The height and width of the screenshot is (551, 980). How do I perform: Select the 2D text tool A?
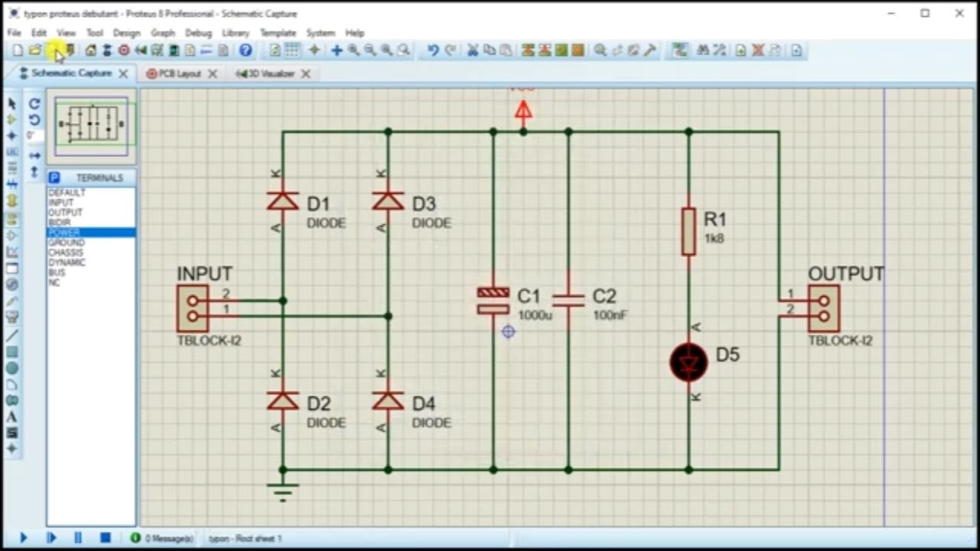pos(11,417)
